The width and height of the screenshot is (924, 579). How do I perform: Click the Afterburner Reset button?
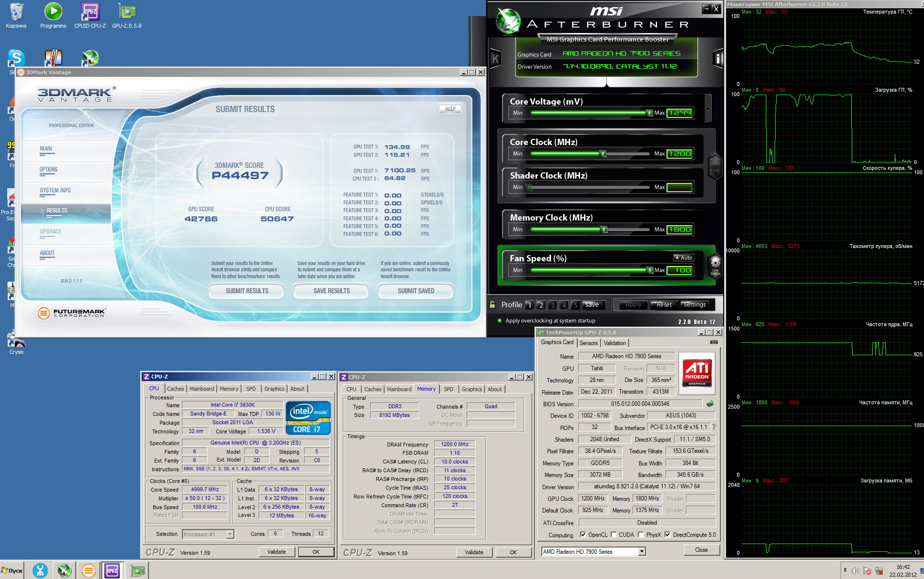[664, 305]
